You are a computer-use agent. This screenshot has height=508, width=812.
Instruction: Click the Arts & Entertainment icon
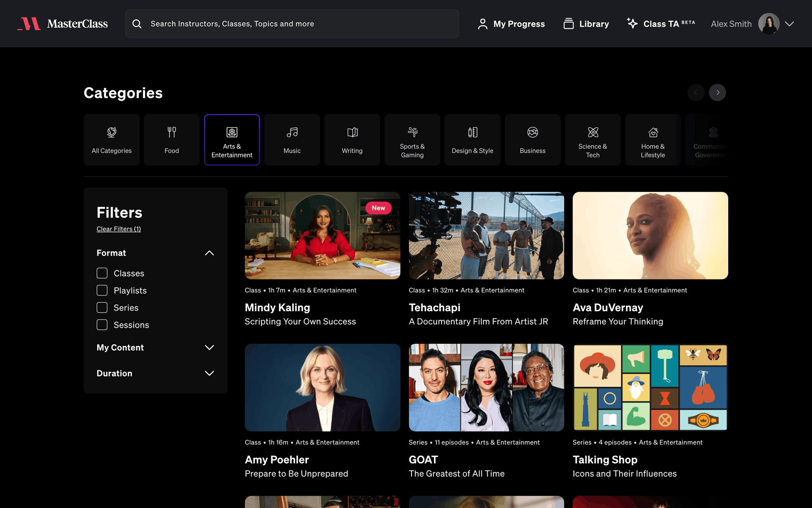232,133
